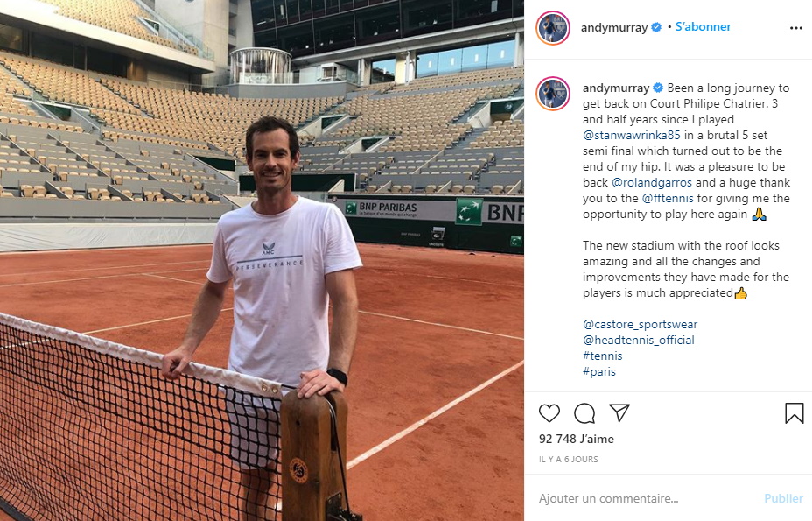Open comments via the speech bubble icon
The image size is (812, 521).
(x=584, y=413)
